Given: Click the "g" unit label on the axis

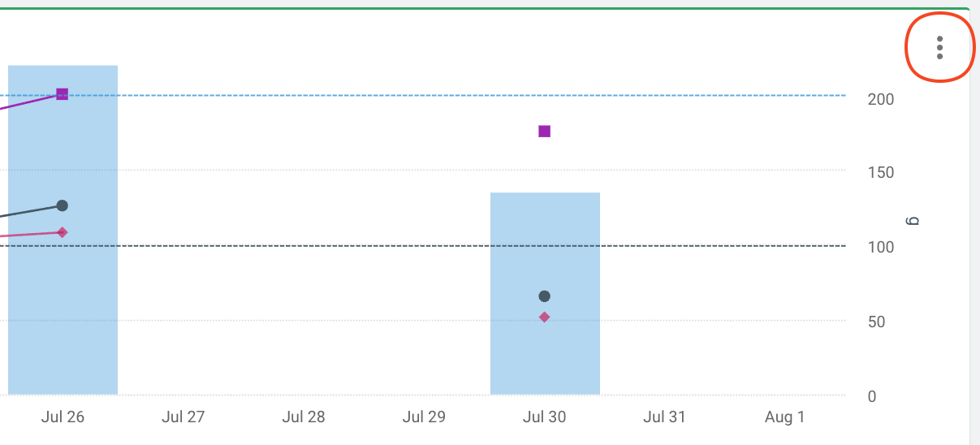Looking at the screenshot, I should tap(912, 220).
